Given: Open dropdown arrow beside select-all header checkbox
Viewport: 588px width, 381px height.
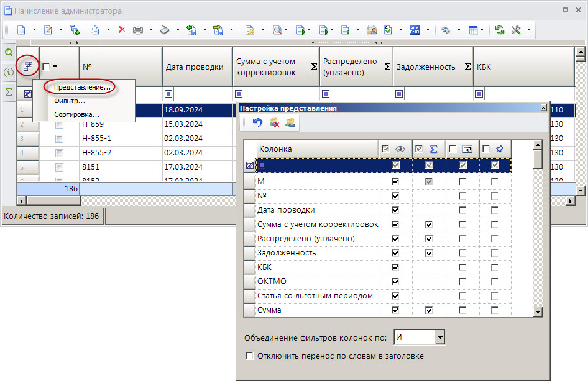Looking at the screenshot, I should coord(55,67).
